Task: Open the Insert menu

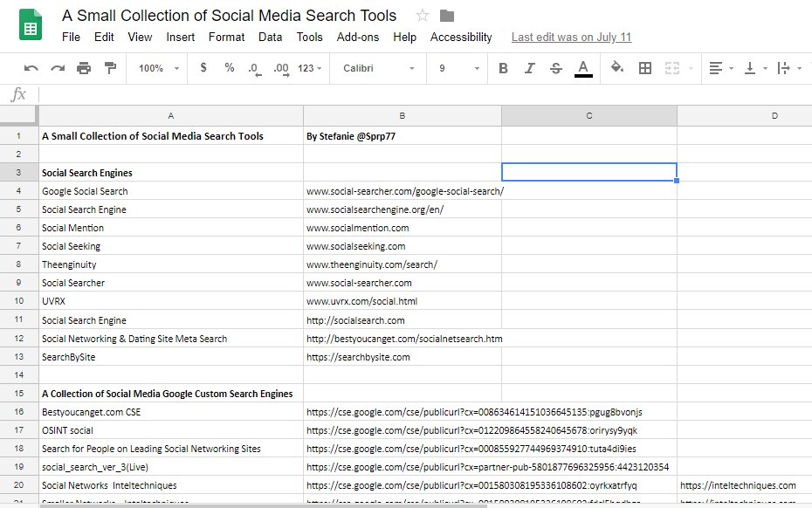Action: click(180, 37)
